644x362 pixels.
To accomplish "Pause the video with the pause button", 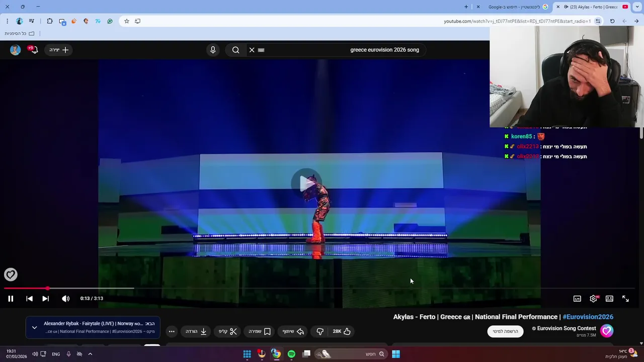I will click(11, 299).
